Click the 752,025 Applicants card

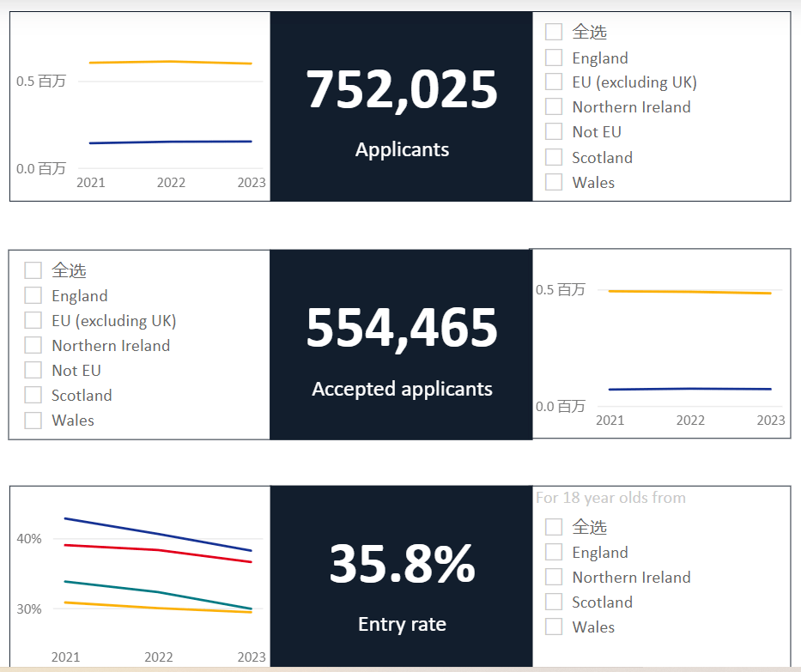(x=402, y=106)
